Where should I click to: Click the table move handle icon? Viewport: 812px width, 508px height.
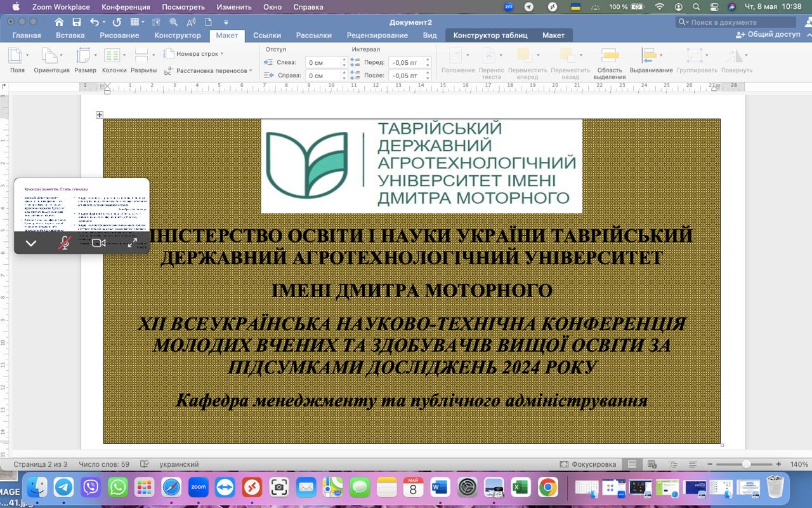100,115
